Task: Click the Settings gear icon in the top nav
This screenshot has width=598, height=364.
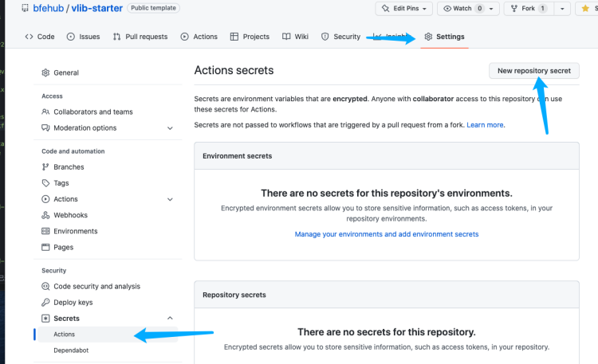Action: tap(428, 37)
